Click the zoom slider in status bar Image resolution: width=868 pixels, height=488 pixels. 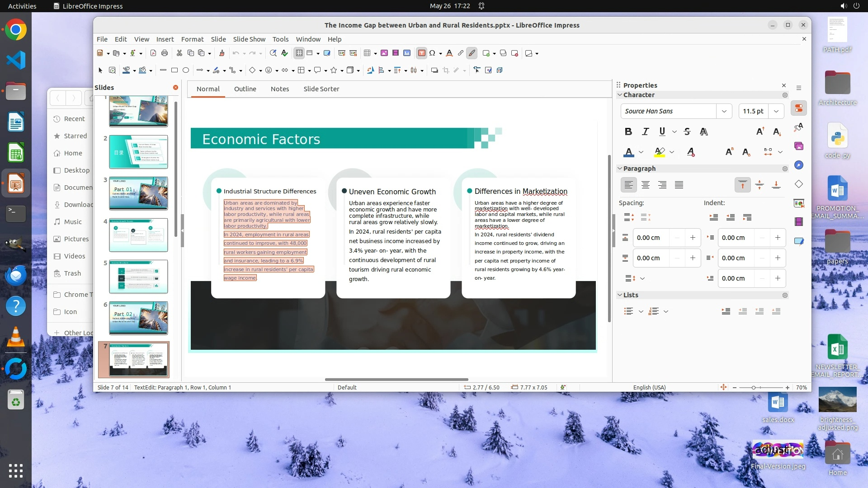point(753,388)
